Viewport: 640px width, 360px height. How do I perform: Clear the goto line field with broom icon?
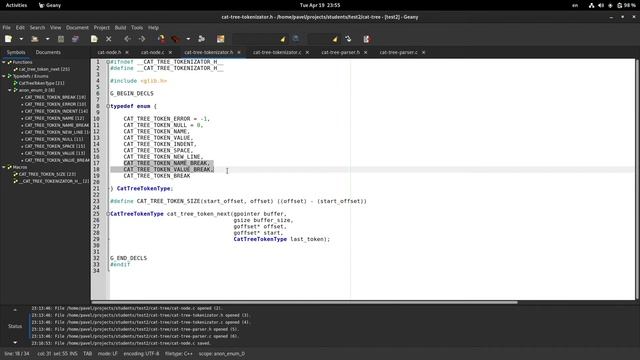tap(335, 39)
